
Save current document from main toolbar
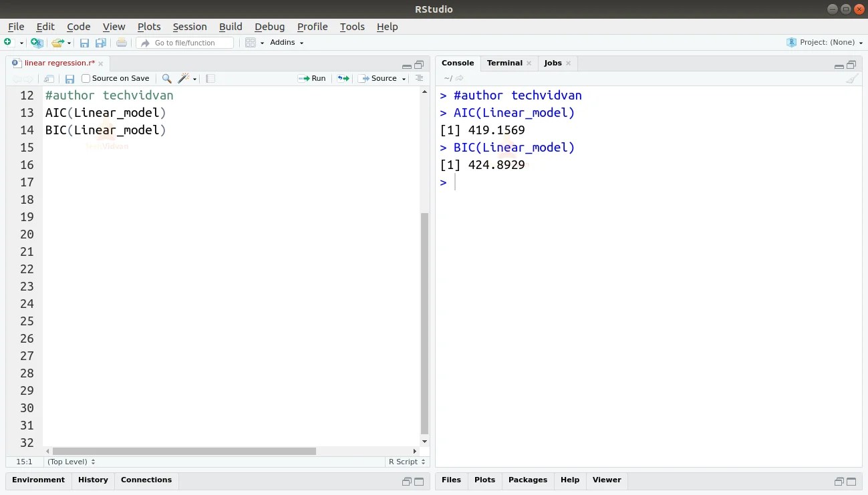pyautogui.click(x=85, y=43)
